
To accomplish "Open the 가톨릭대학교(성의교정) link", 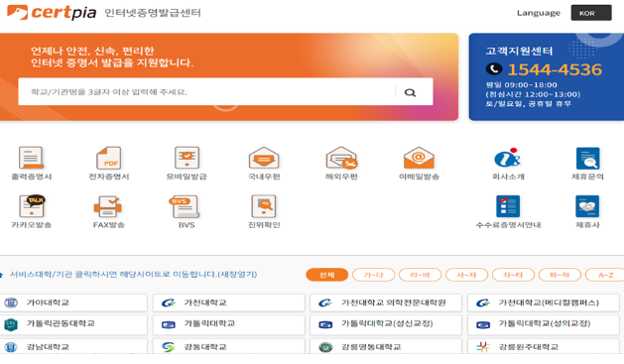I will (544, 324).
